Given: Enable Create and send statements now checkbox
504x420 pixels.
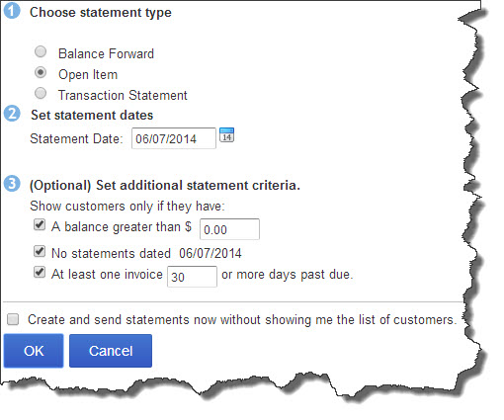Looking at the screenshot, I should [x=13, y=319].
